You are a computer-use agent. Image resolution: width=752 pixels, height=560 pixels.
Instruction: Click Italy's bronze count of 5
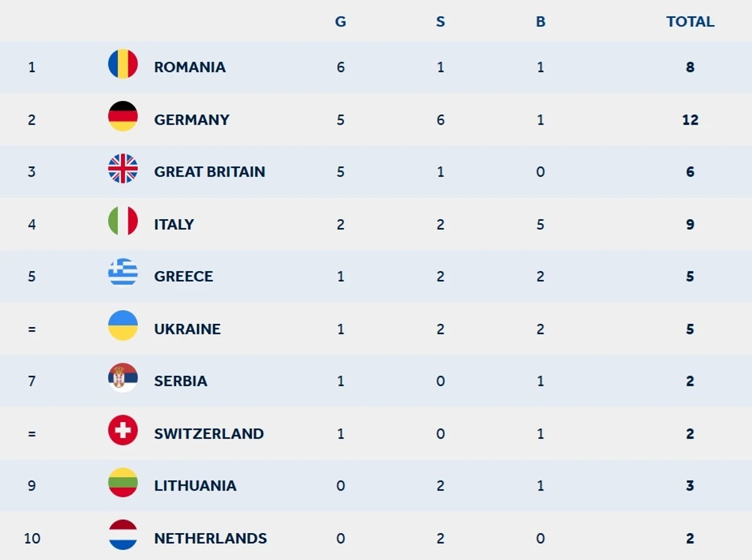pos(540,224)
